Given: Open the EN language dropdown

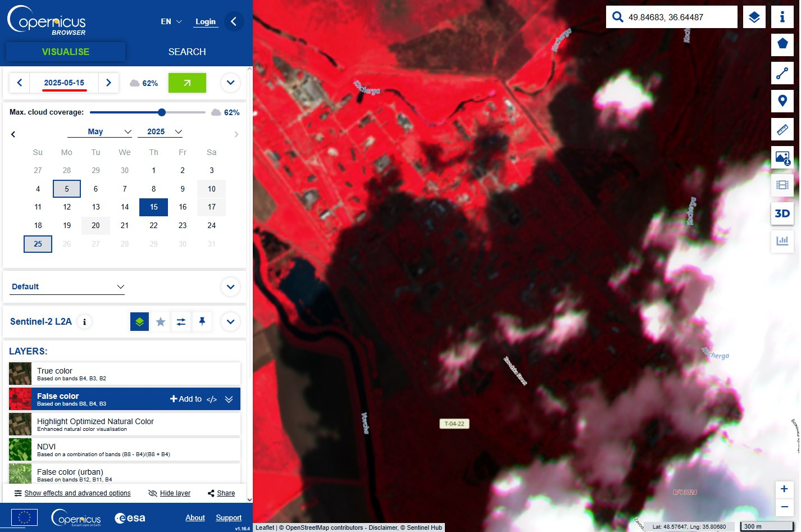Looking at the screenshot, I should (171, 22).
